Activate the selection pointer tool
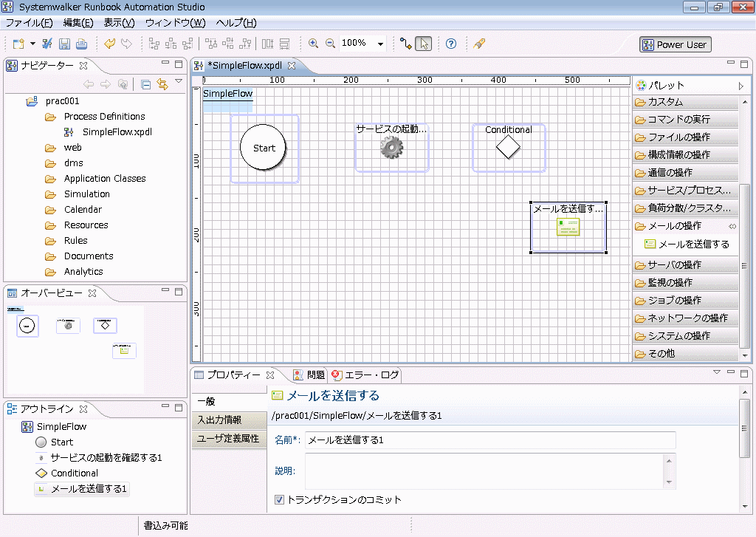The width and height of the screenshot is (756, 537). point(424,44)
